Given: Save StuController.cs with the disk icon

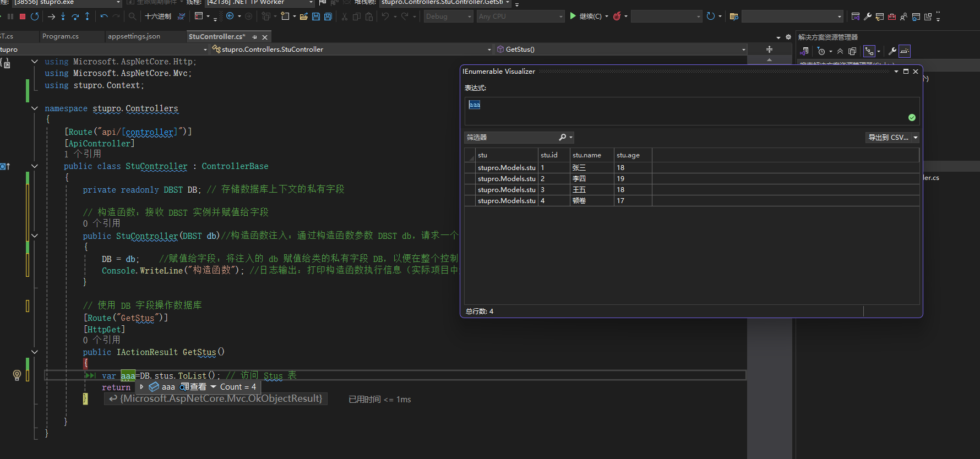Looking at the screenshot, I should point(316,17).
